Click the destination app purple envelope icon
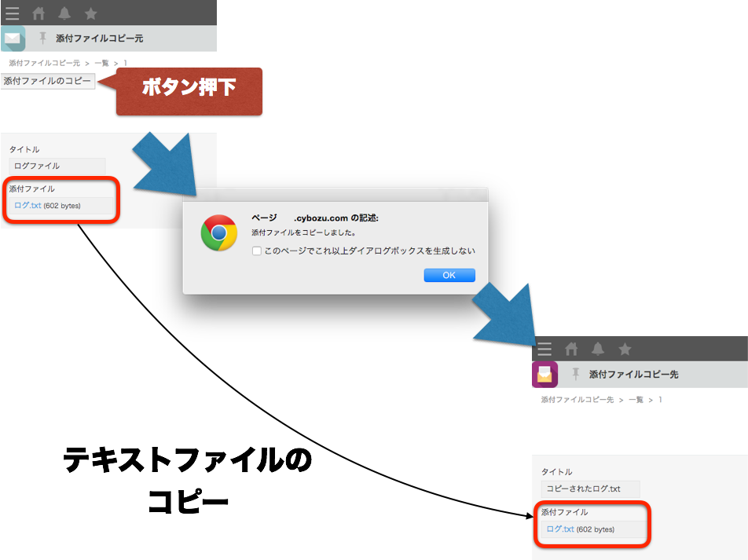 pyautogui.click(x=544, y=375)
